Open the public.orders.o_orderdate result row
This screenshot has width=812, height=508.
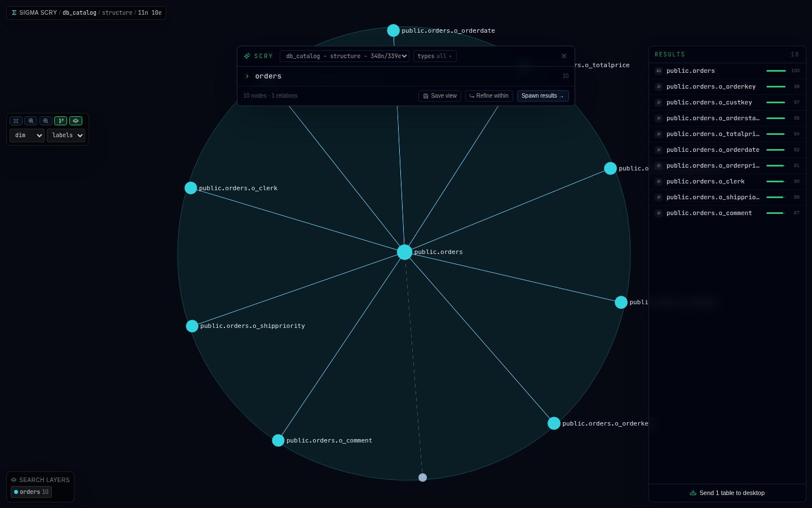pos(727,150)
